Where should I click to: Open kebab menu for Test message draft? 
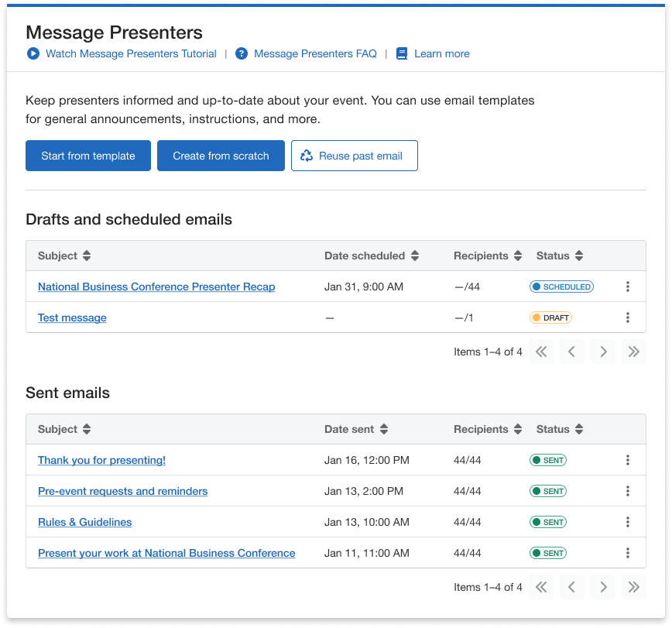[x=627, y=317]
